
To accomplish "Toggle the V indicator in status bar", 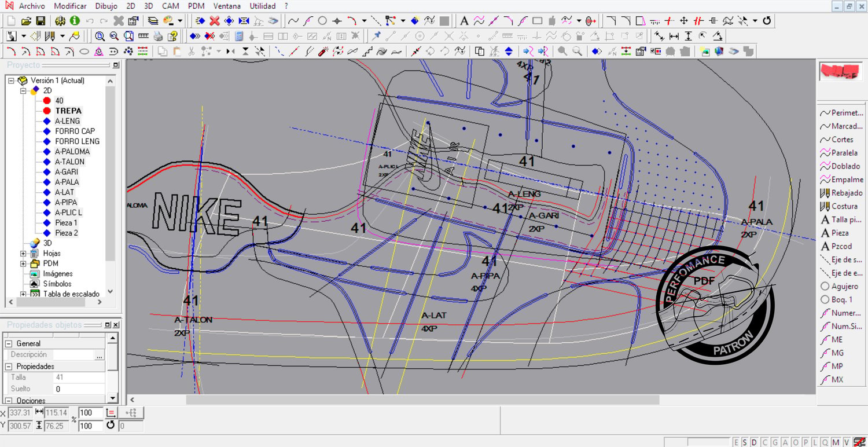I will 846,442.
